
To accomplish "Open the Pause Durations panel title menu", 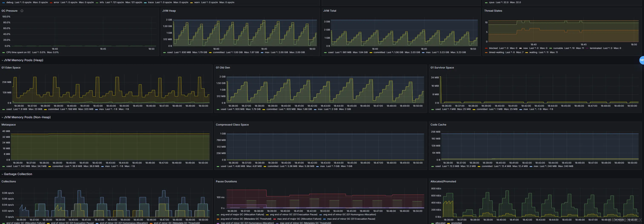I will click(226, 181).
